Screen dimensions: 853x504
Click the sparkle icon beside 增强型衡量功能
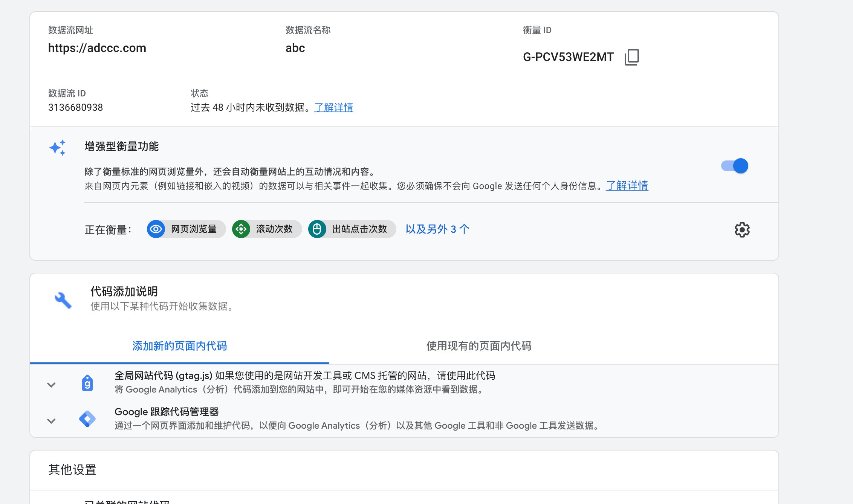click(58, 148)
